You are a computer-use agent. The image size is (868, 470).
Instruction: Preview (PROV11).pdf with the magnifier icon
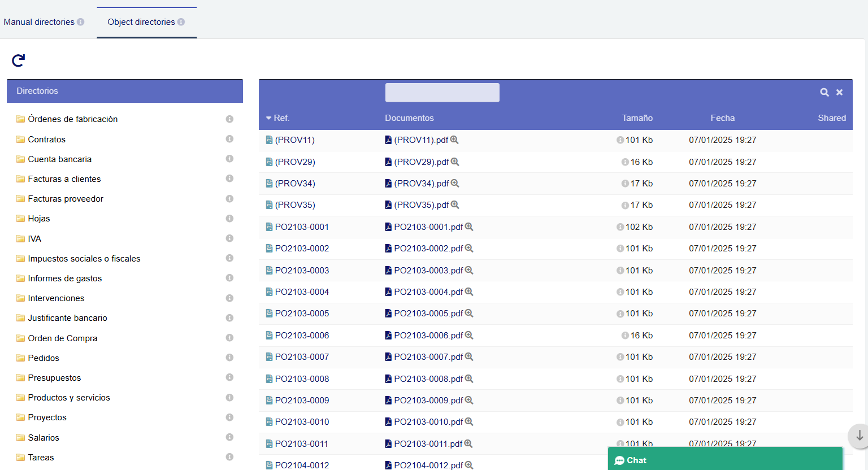pos(454,140)
